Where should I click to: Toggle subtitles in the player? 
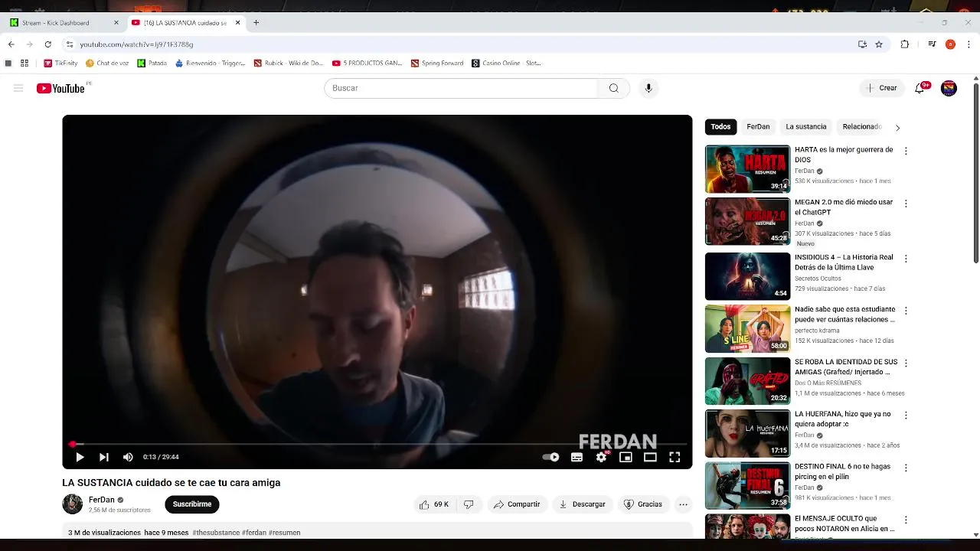(577, 457)
